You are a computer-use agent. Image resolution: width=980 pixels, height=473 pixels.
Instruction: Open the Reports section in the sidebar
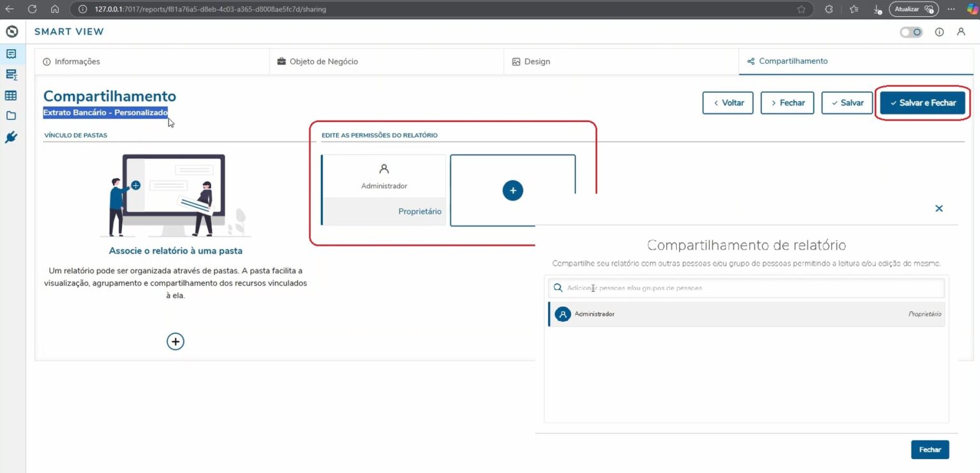pos(11,54)
